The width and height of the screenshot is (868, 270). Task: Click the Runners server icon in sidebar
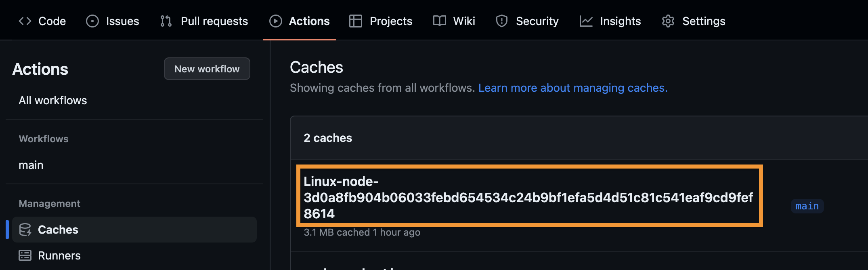[25, 255]
